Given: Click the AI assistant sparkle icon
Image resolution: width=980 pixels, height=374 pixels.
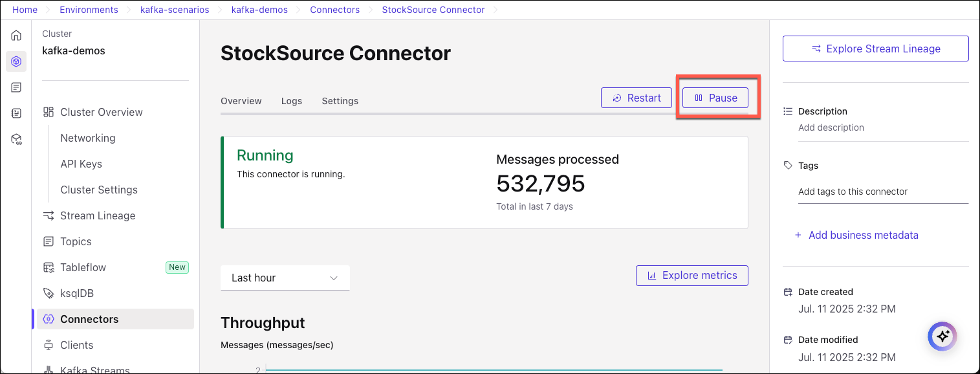Looking at the screenshot, I should [942, 336].
